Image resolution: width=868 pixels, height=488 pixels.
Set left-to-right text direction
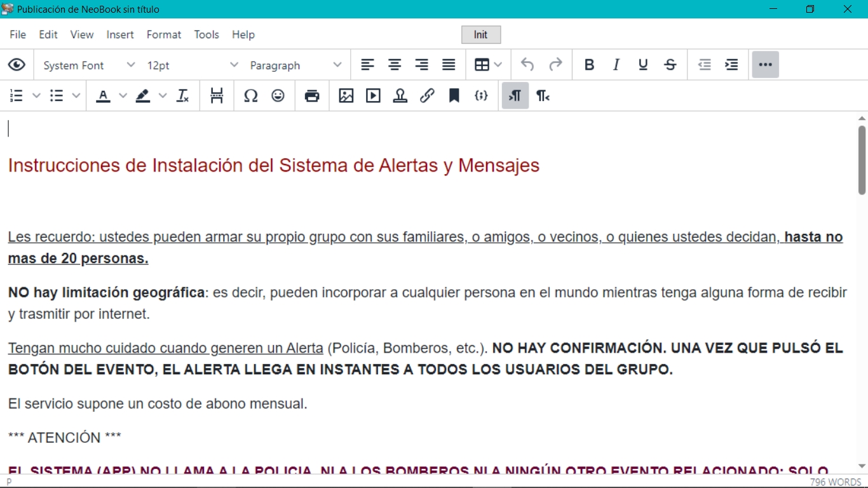pyautogui.click(x=515, y=96)
